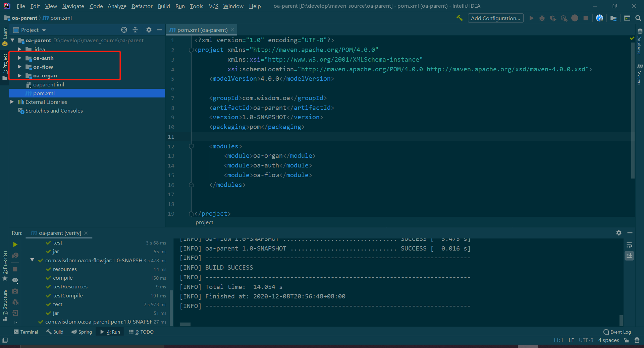Close the oa-parent [verify] run tab
Image resolution: width=644 pixels, height=348 pixels.
[x=86, y=233]
